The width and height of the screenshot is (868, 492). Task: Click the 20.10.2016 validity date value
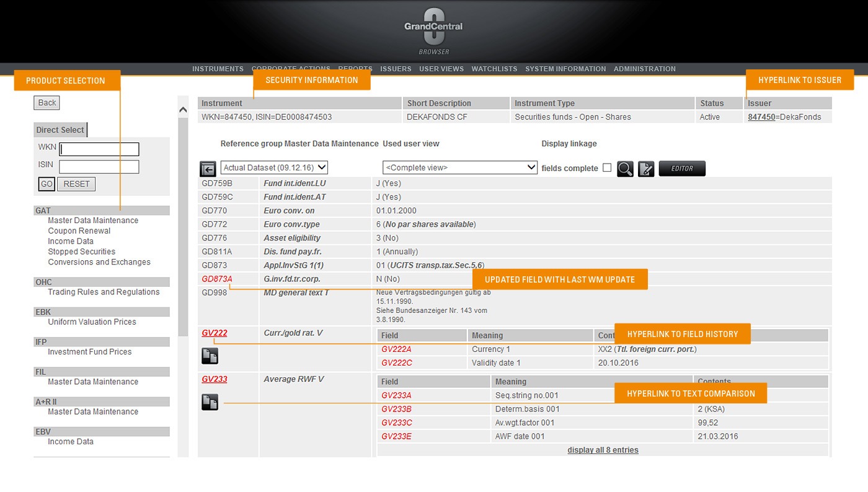pyautogui.click(x=618, y=363)
